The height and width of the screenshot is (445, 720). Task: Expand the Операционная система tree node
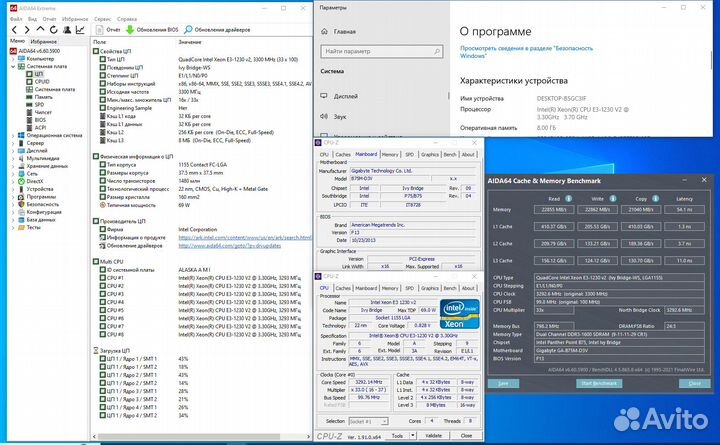(13, 135)
